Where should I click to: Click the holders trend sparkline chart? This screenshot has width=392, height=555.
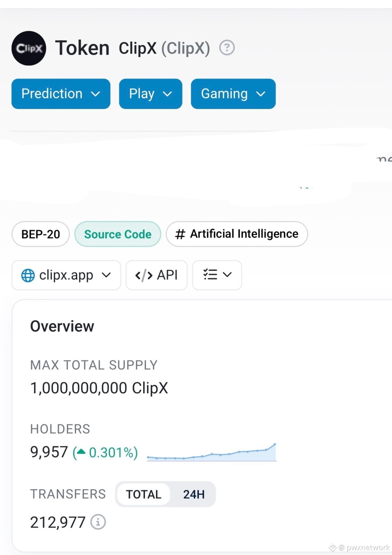click(212, 452)
